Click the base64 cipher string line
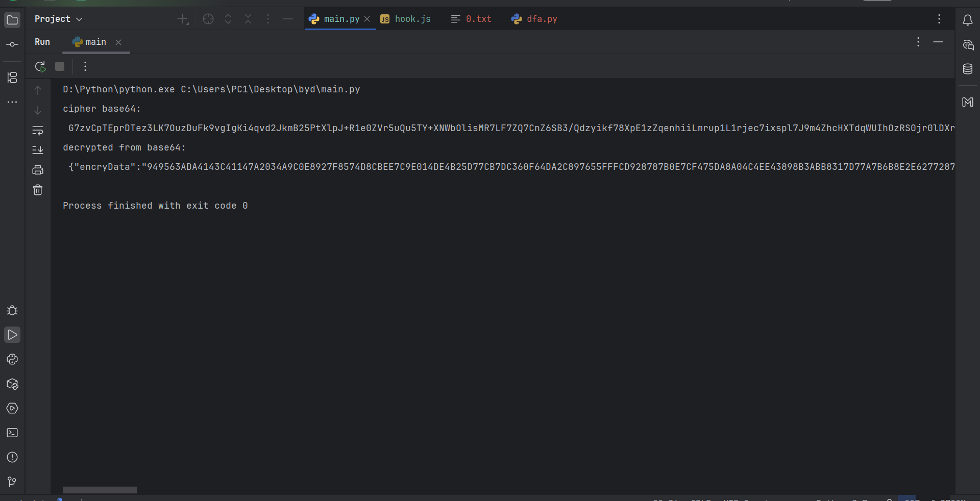980x501 pixels. (x=511, y=128)
